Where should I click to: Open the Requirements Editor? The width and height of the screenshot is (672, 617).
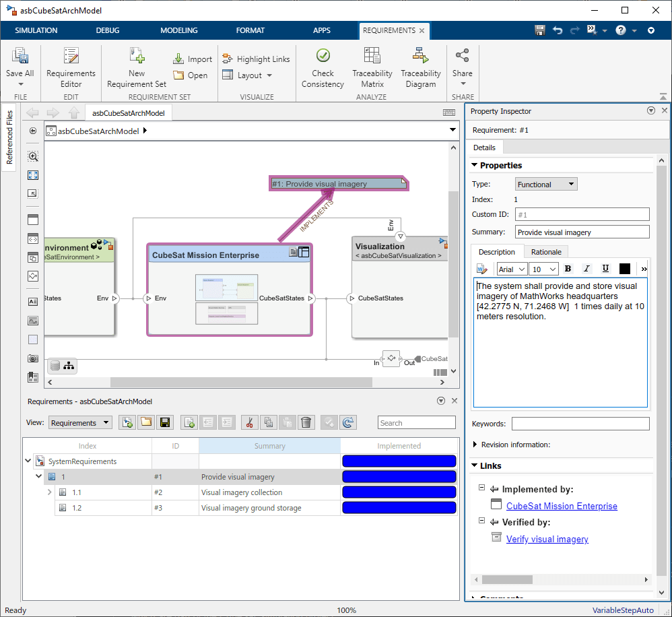click(x=71, y=67)
